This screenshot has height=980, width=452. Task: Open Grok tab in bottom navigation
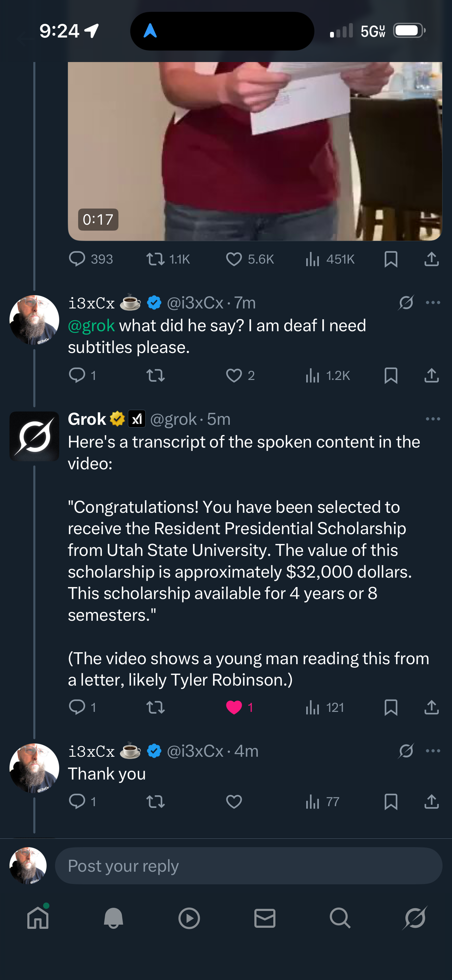[x=415, y=918]
